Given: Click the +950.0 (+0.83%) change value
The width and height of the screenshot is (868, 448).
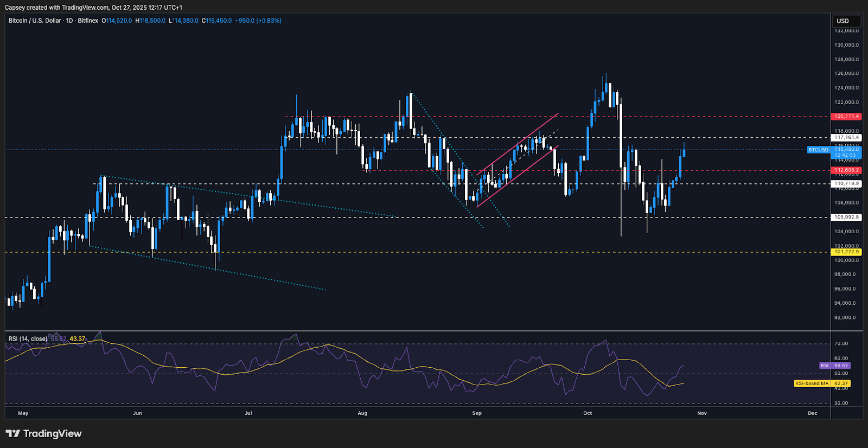Looking at the screenshot, I should [x=258, y=21].
